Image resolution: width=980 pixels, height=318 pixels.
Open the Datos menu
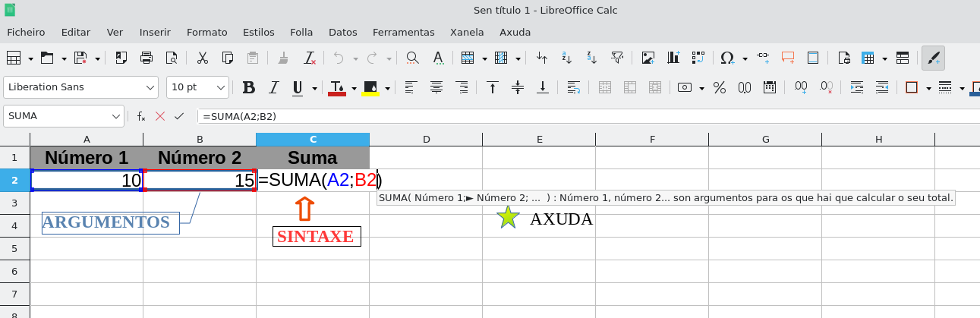pyautogui.click(x=343, y=32)
